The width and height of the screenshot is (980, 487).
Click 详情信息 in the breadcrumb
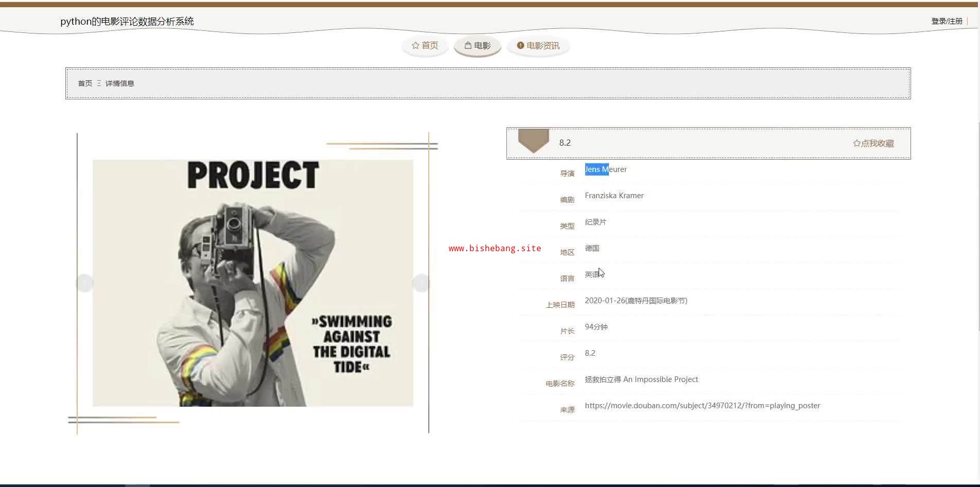click(119, 83)
